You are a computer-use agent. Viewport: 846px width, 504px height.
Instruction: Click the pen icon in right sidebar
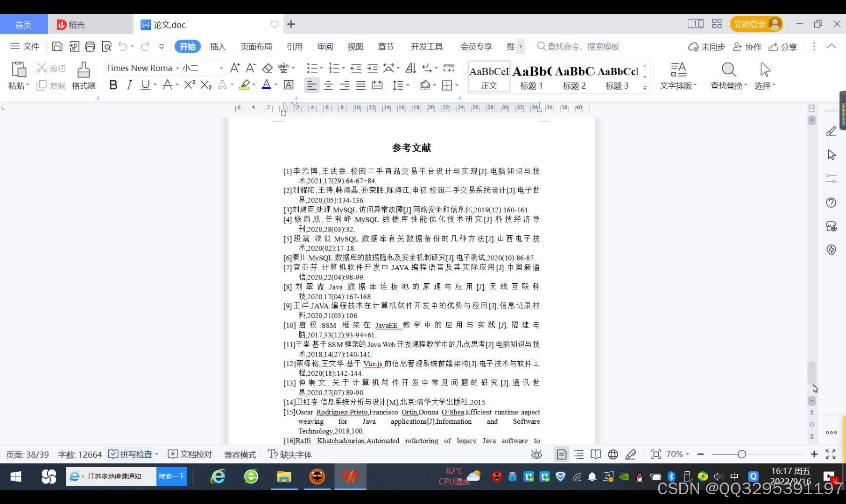[832, 131]
